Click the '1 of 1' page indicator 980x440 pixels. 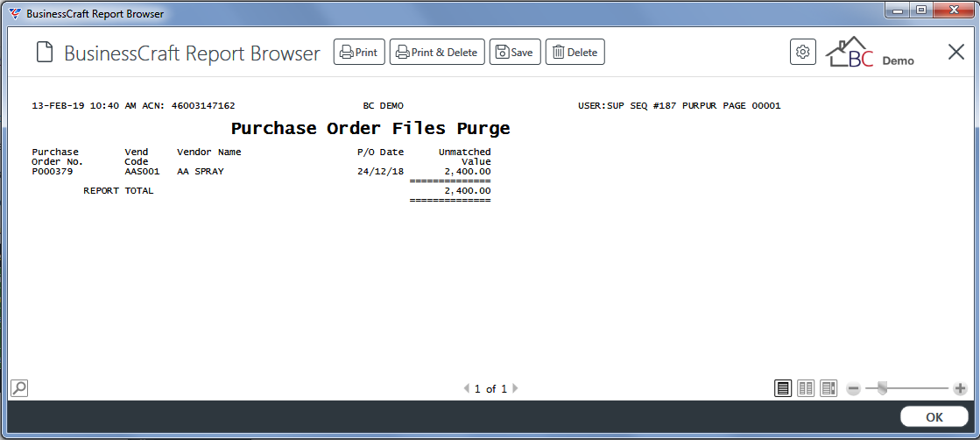(490, 388)
